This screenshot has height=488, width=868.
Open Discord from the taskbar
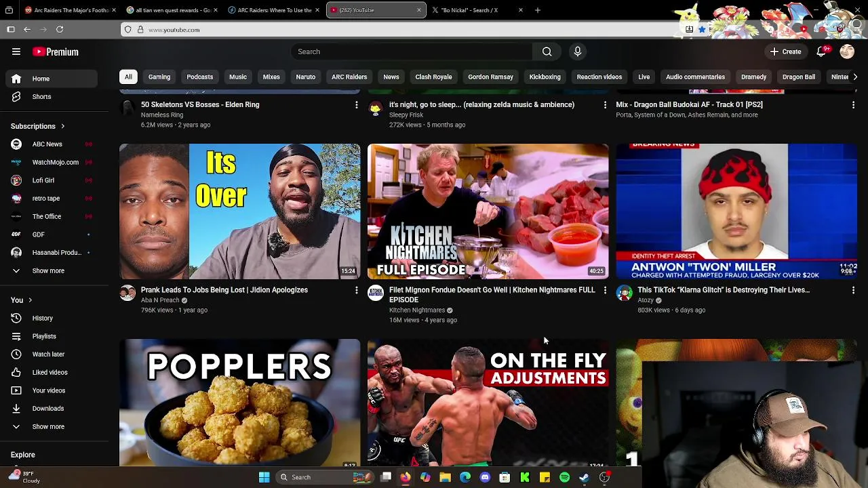point(485,477)
